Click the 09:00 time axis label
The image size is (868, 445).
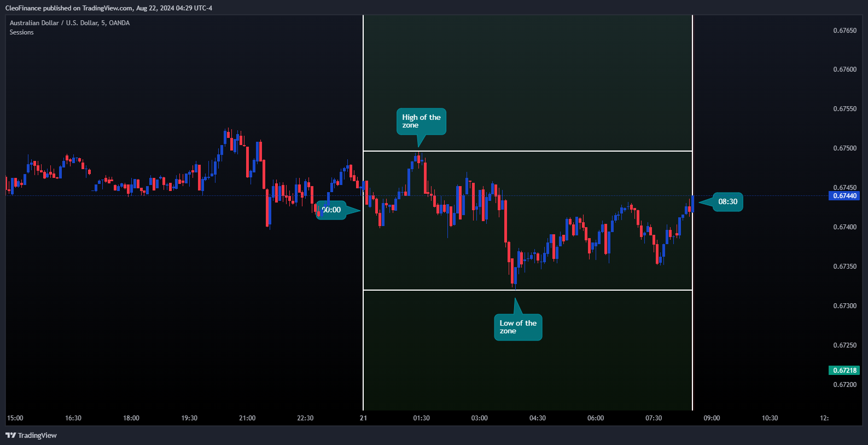pos(712,418)
